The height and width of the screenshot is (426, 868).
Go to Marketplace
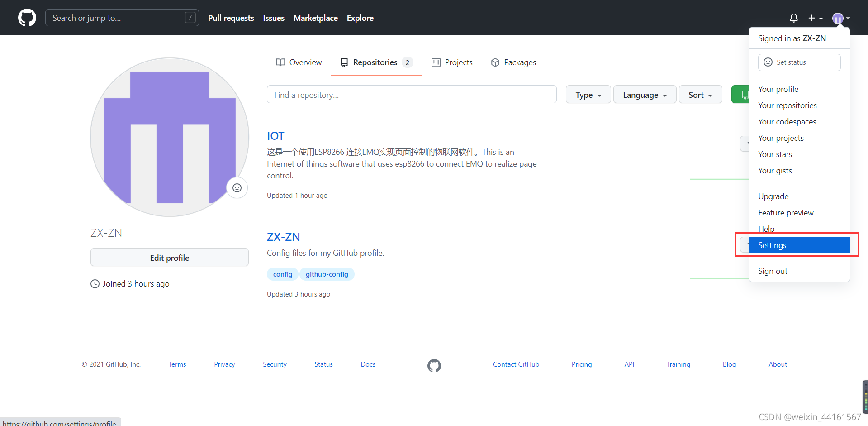(x=316, y=18)
